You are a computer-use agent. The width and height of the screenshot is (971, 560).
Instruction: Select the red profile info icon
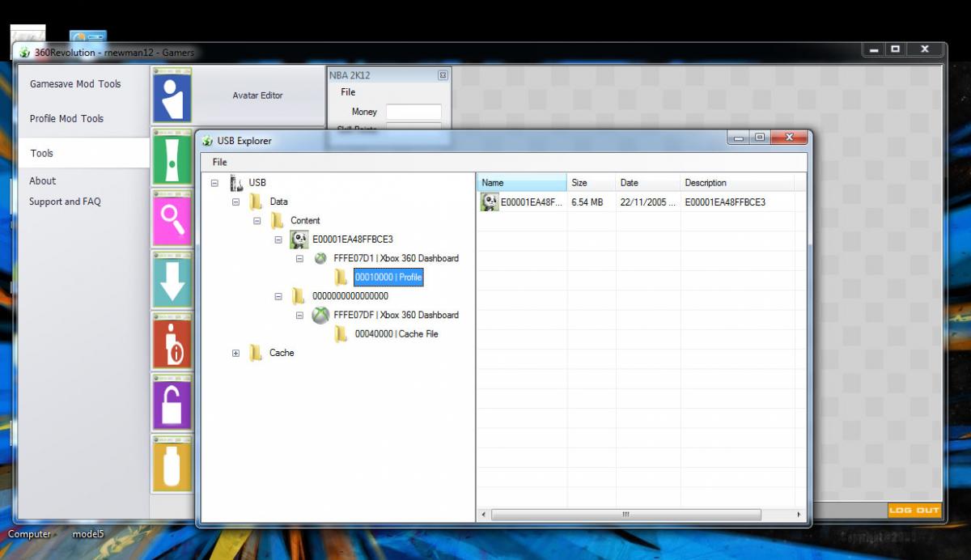pyautogui.click(x=172, y=342)
